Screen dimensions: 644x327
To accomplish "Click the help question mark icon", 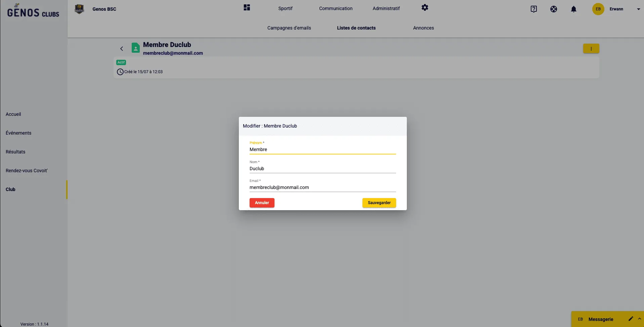I will coord(533,9).
